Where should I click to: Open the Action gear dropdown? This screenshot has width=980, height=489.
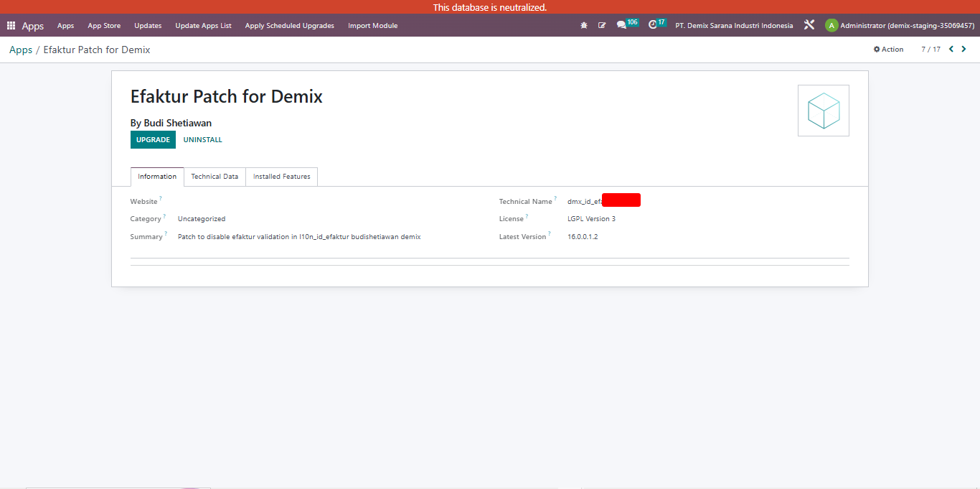point(888,50)
